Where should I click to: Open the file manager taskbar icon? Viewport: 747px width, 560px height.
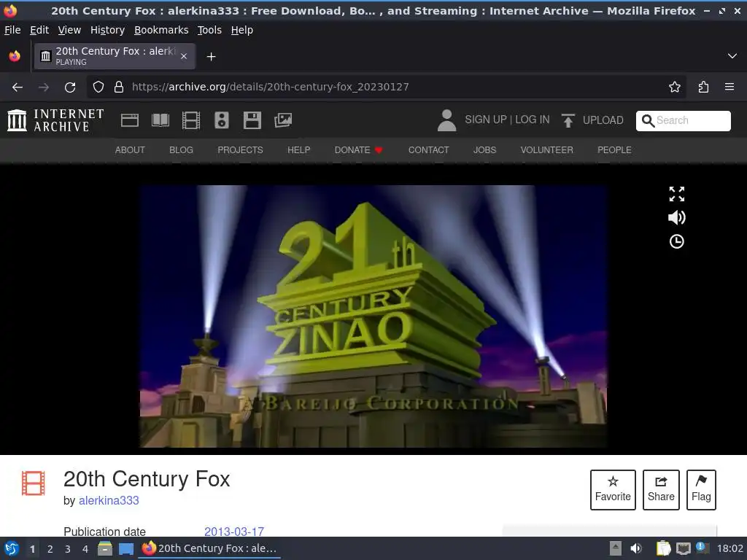105,548
